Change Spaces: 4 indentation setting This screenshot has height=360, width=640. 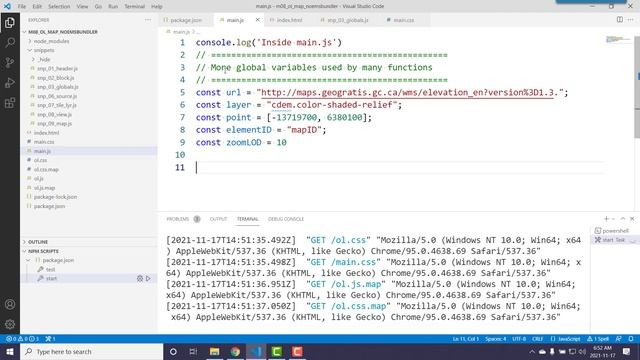click(x=496, y=339)
